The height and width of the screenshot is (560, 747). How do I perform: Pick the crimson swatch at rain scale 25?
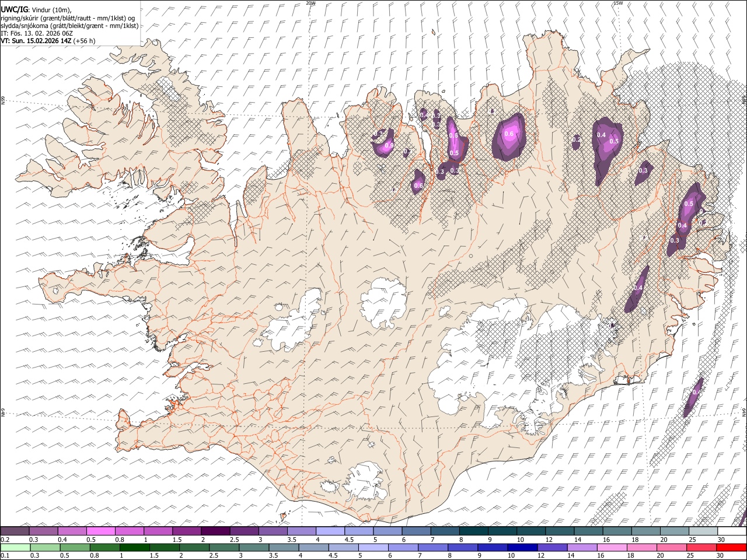pos(702,547)
